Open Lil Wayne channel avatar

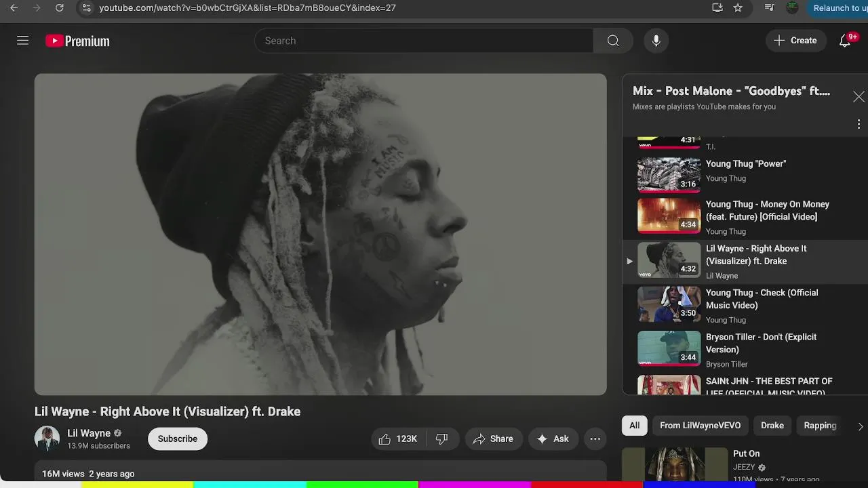click(x=47, y=439)
